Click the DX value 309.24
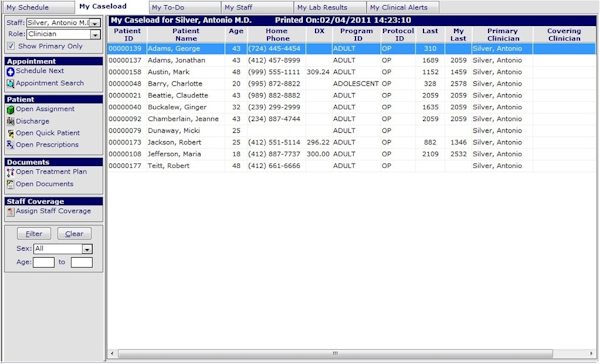This screenshot has height=364, width=600. click(x=318, y=72)
